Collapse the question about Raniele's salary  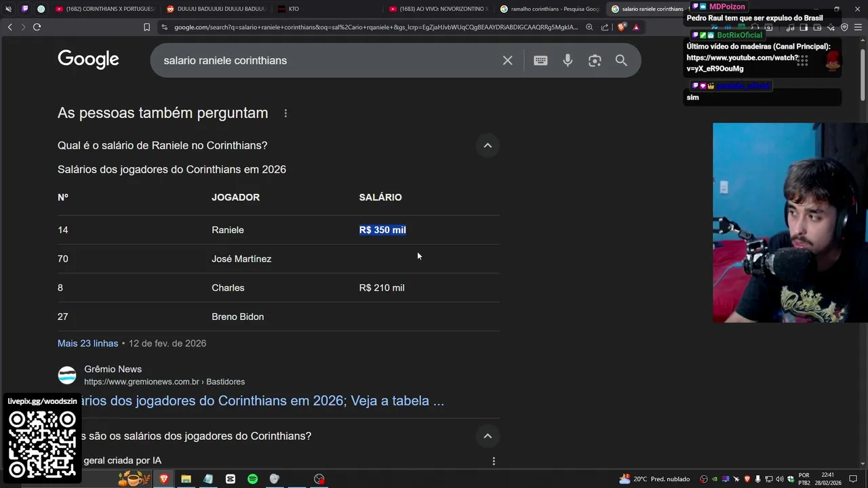[488, 145]
